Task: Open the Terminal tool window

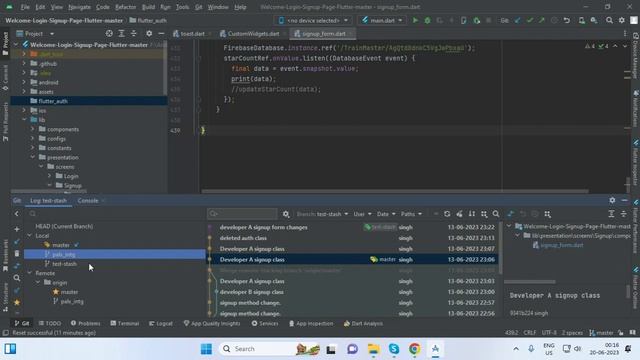Action: (x=124, y=323)
